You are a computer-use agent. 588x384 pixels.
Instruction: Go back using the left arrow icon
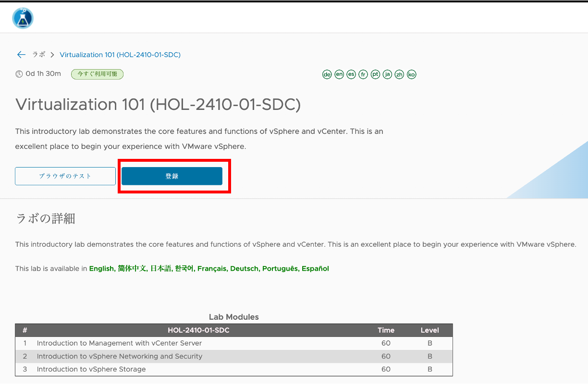click(21, 55)
